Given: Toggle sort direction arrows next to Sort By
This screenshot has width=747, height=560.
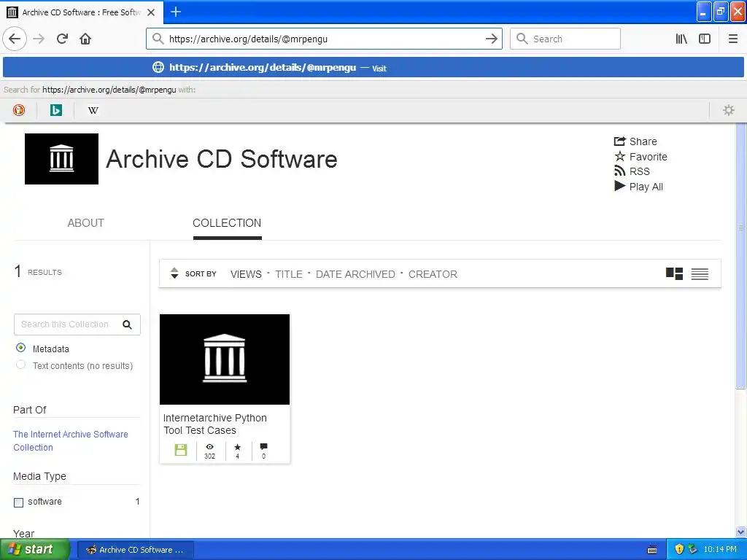Looking at the screenshot, I should coord(174,273).
